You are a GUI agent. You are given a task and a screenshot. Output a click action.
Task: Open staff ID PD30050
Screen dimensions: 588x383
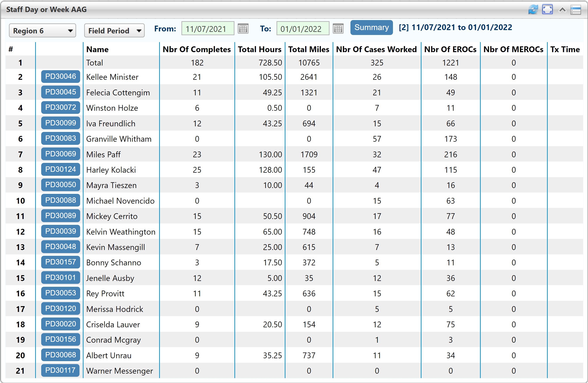[61, 185]
